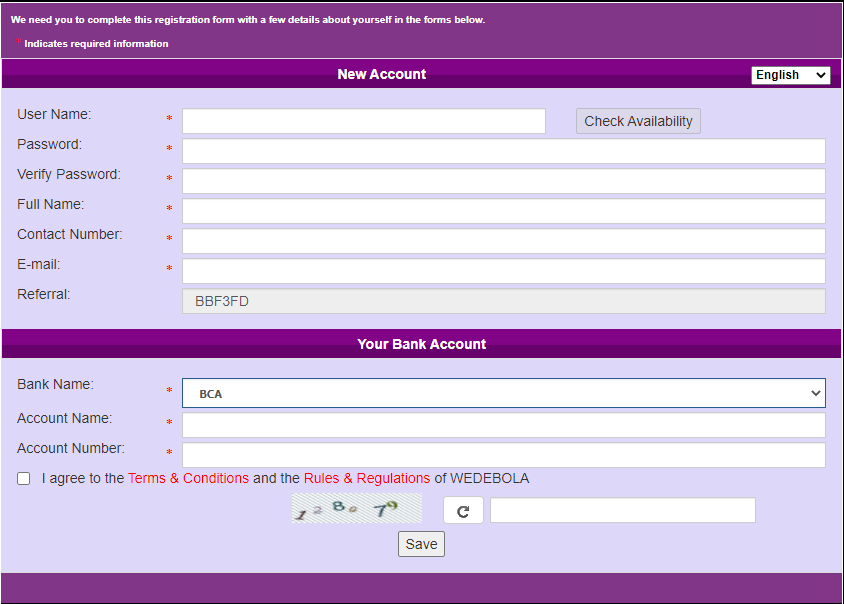Tick the agree to terms checkbox
Screen dimensions: 844x604
click(x=24, y=479)
